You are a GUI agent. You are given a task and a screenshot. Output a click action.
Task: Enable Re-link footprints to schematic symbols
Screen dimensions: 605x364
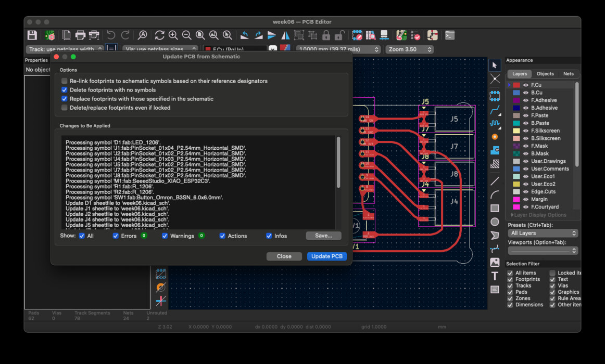pos(65,81)
